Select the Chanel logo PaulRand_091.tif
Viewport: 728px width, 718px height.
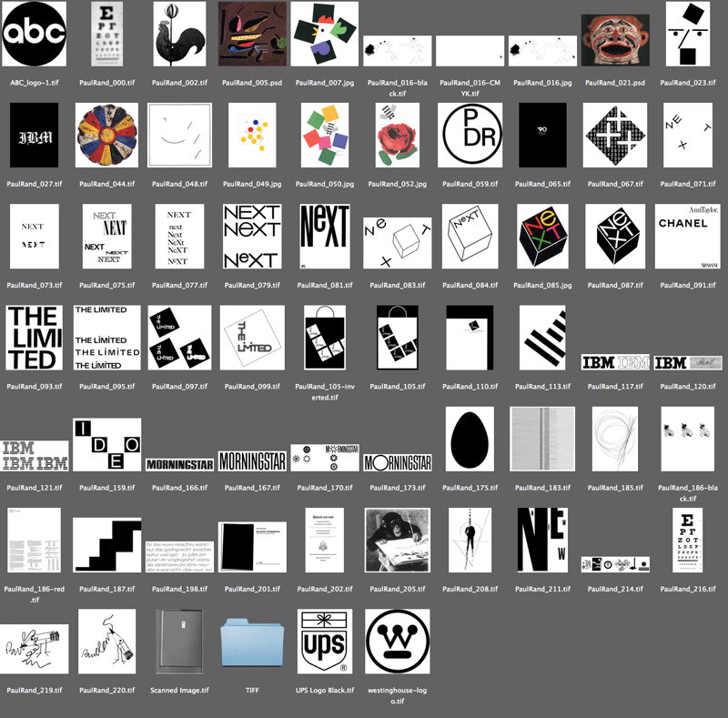[689, 236]
